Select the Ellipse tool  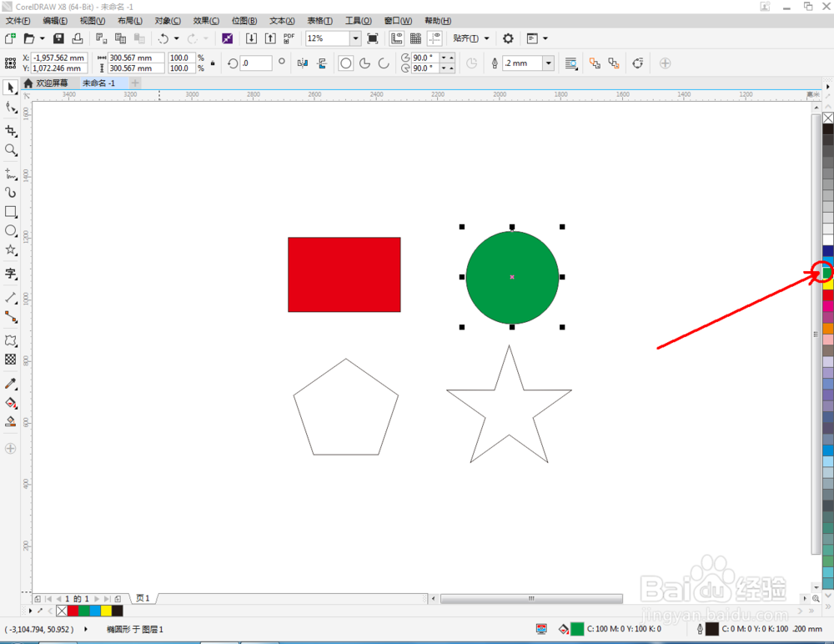pos(11,230)
